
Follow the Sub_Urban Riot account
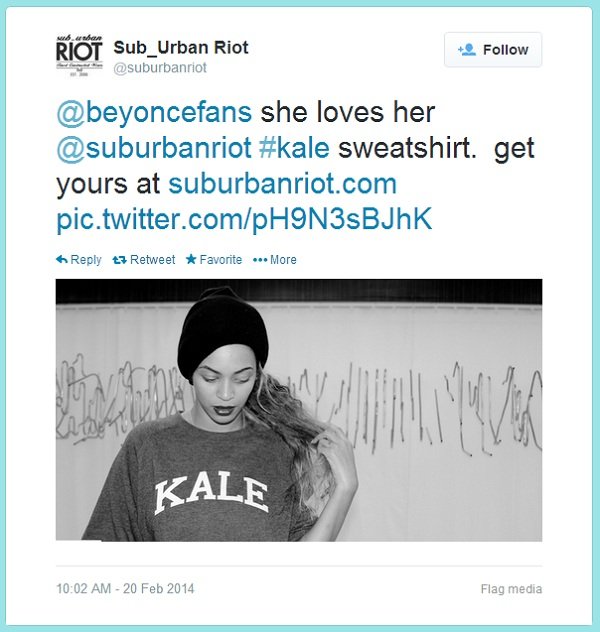pyautogui.click(x=493, y=50)
